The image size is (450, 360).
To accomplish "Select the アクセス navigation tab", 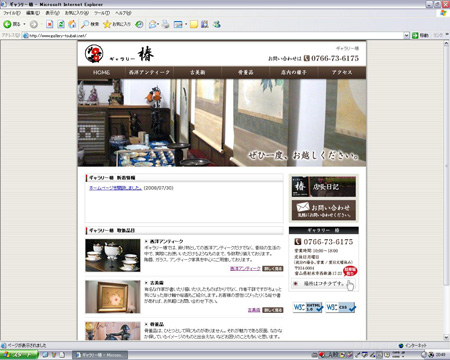I will tap(342, 72).
